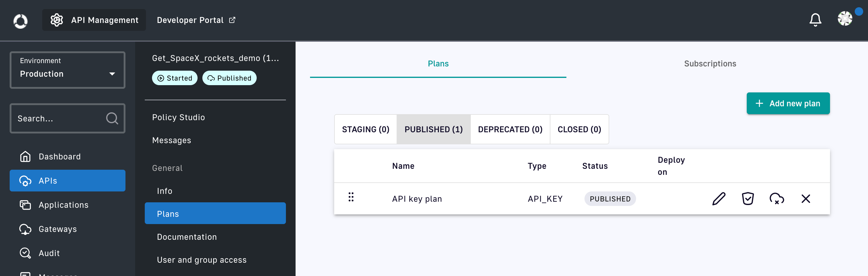
Task: Click the shield icon on API key plan
Action: [x=748, y=199]
